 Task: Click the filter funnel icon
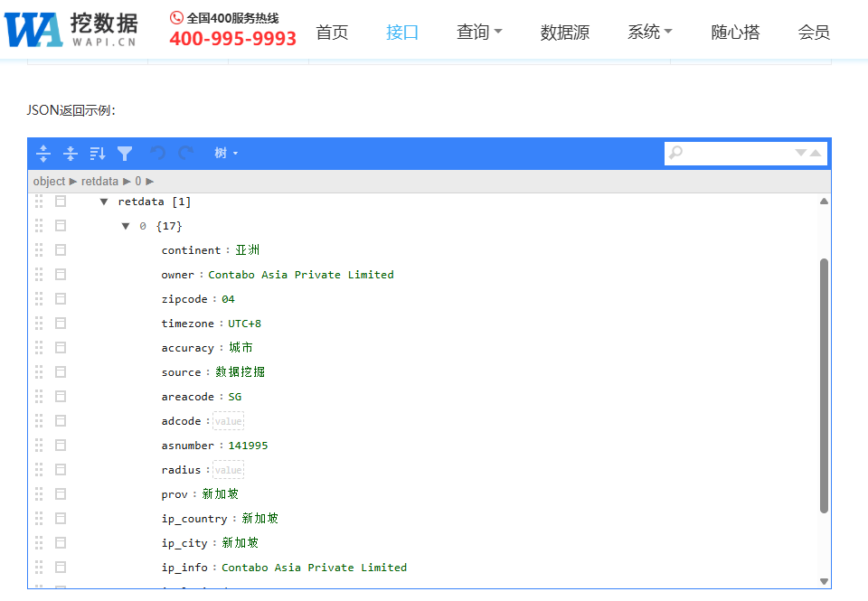[125, 154]
